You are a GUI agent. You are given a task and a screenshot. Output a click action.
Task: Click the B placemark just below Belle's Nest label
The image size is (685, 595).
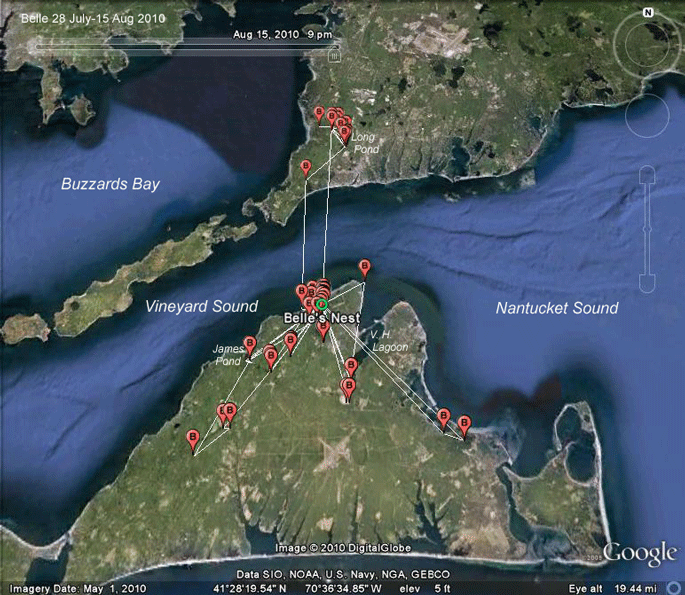323,330
